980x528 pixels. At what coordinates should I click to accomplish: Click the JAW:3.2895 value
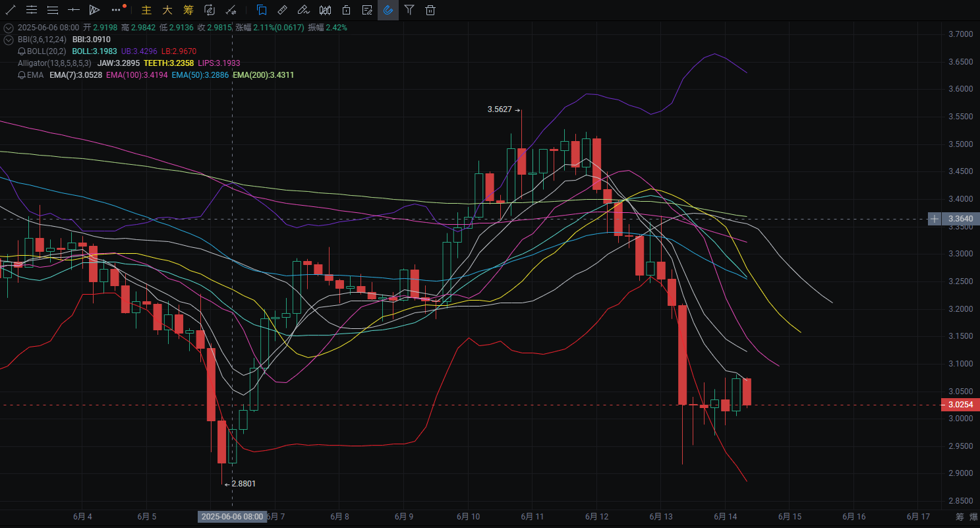click(118, 63)
